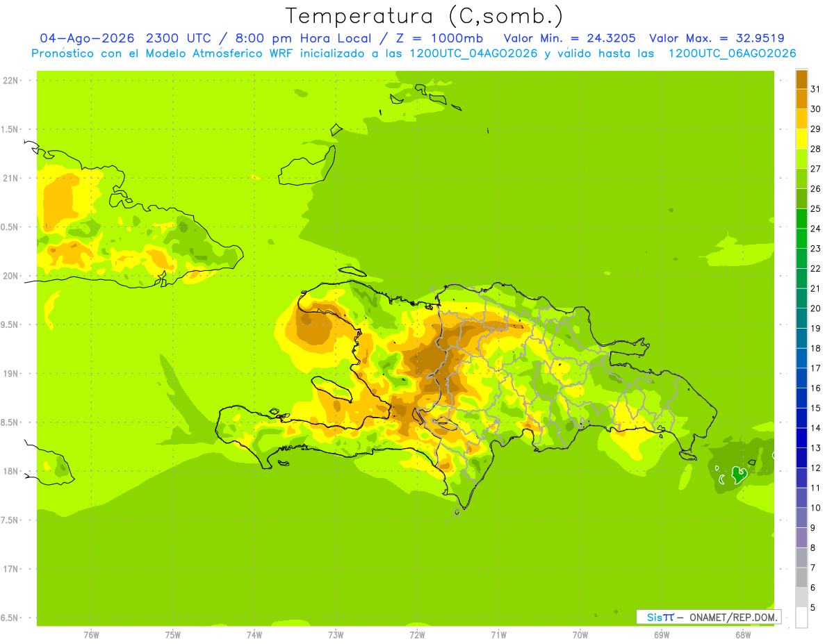Click the title 'Temperatura (C,somb.)'

(x=425, y=15)
